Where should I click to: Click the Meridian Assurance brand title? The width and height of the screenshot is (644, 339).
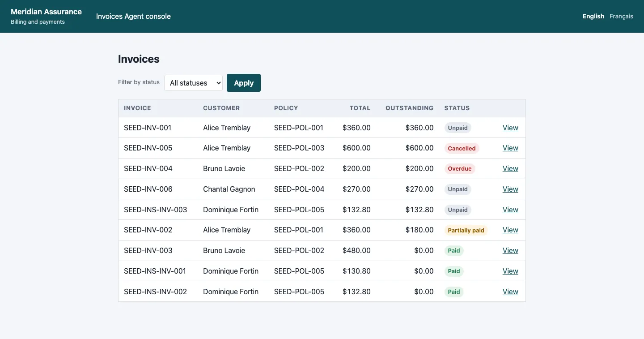[x=46, y=12]
